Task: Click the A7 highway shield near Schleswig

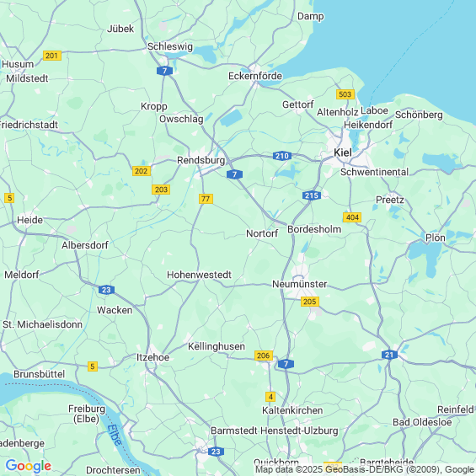Action: coord(164,71)
